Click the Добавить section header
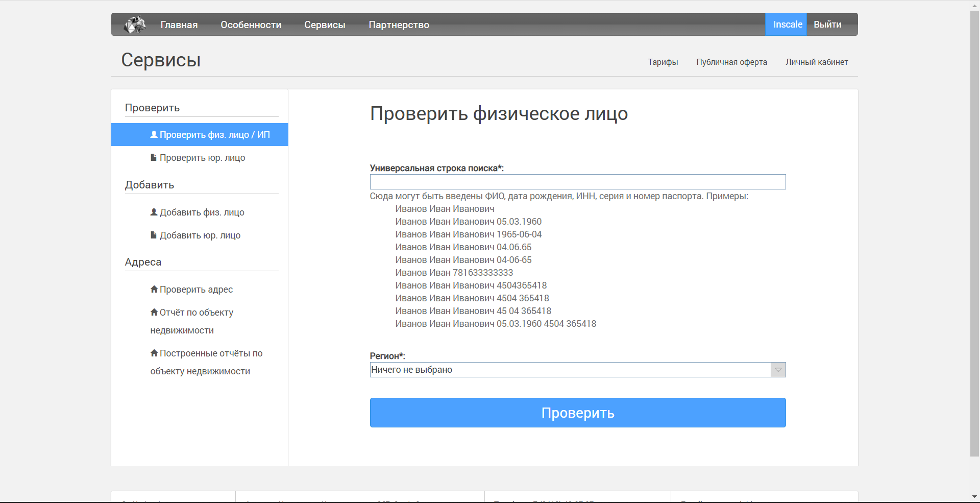The width and height of the screenshot is (980, 503). point(150,185)
